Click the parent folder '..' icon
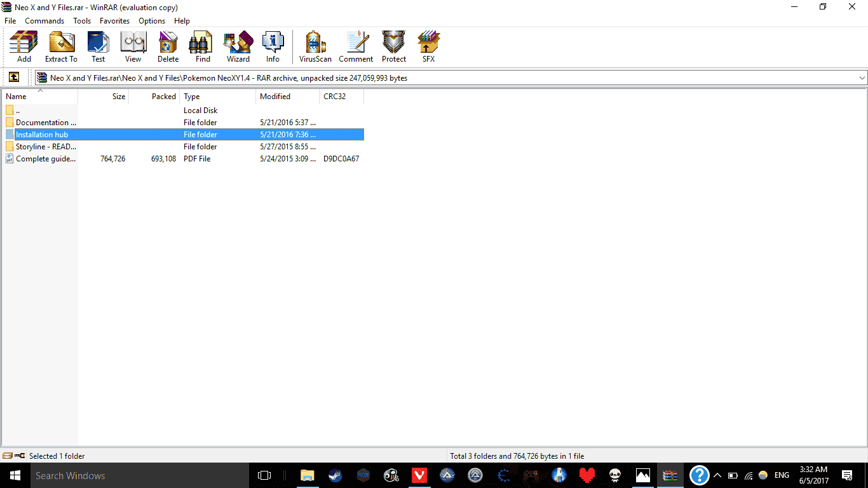Screen dimensions: 868x488 [x=10, y=110]
